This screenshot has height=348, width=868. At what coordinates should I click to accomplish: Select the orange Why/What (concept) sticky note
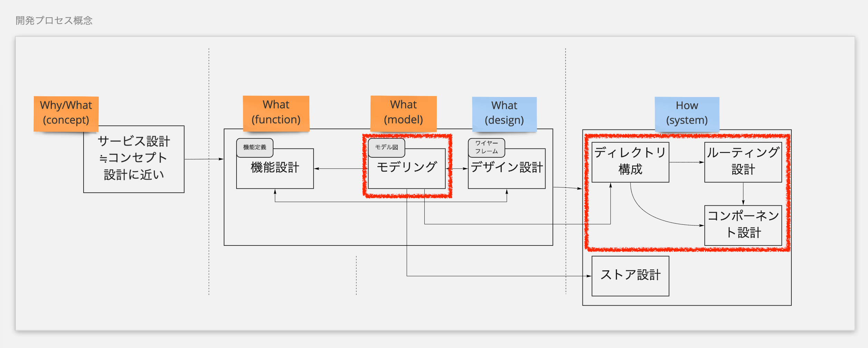(x=66, y=113)
